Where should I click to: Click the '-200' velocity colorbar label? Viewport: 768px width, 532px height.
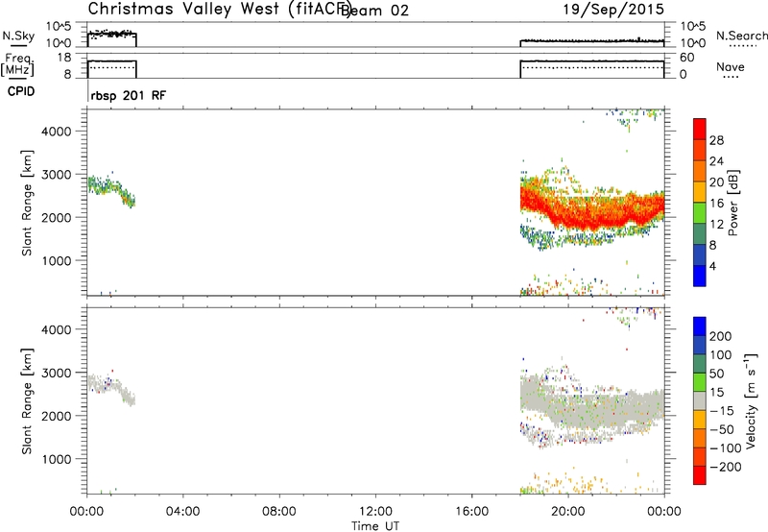(725, 467)
